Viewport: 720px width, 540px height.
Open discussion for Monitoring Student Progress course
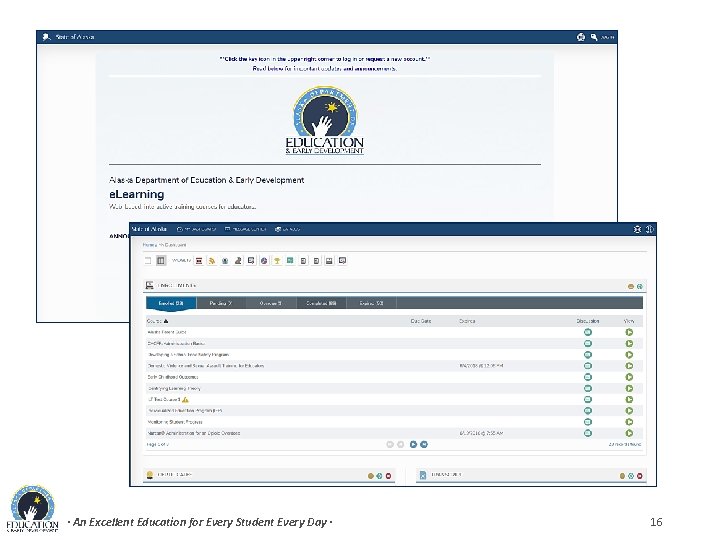(588, 422)
